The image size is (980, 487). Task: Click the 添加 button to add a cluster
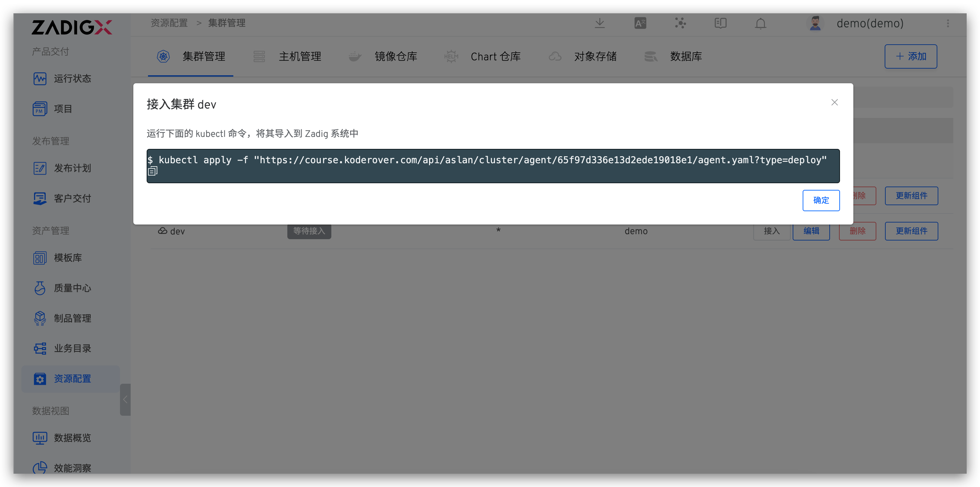(910, 56)
